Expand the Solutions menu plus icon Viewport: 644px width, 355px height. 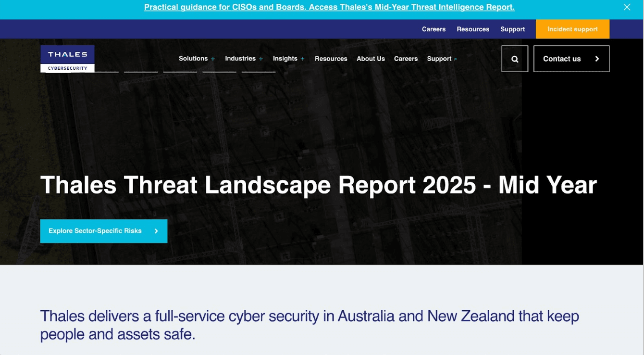212,59
